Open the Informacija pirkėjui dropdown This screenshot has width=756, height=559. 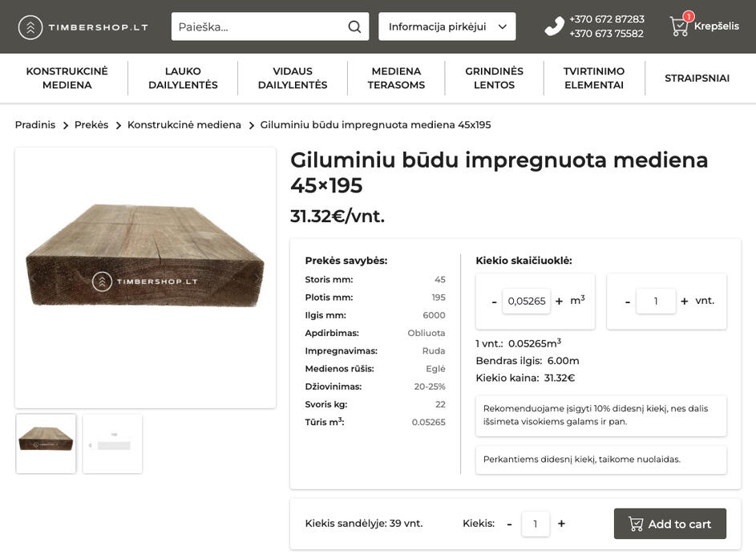[x=446, y=26]
